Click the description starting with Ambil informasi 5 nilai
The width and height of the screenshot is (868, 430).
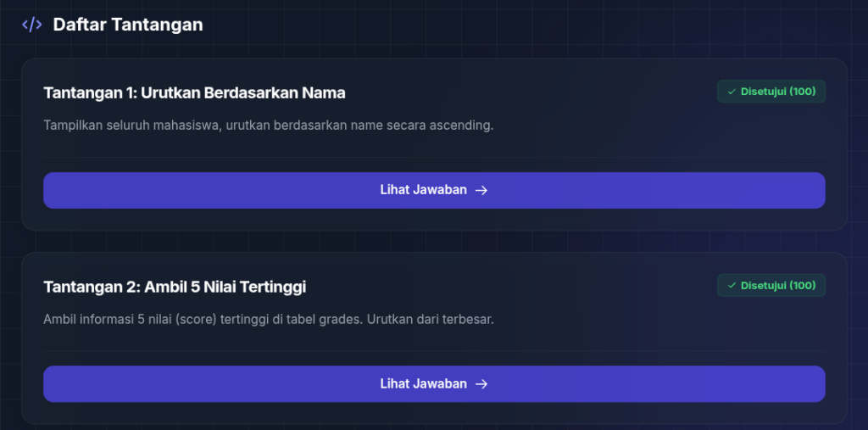(268, 320)
